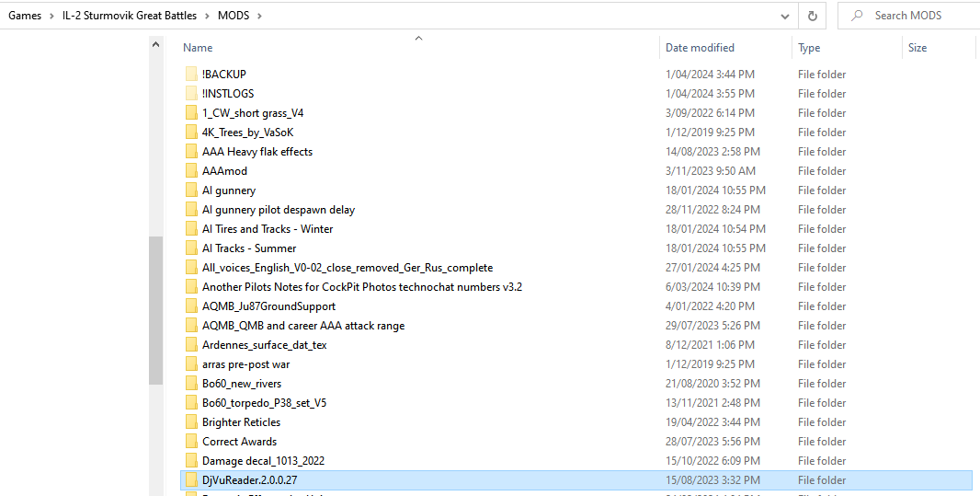The width and height of the screenshot is (980, 496).
Task: Select the Damage decal_1013_2022 folder icon
Action: (191, 462)
